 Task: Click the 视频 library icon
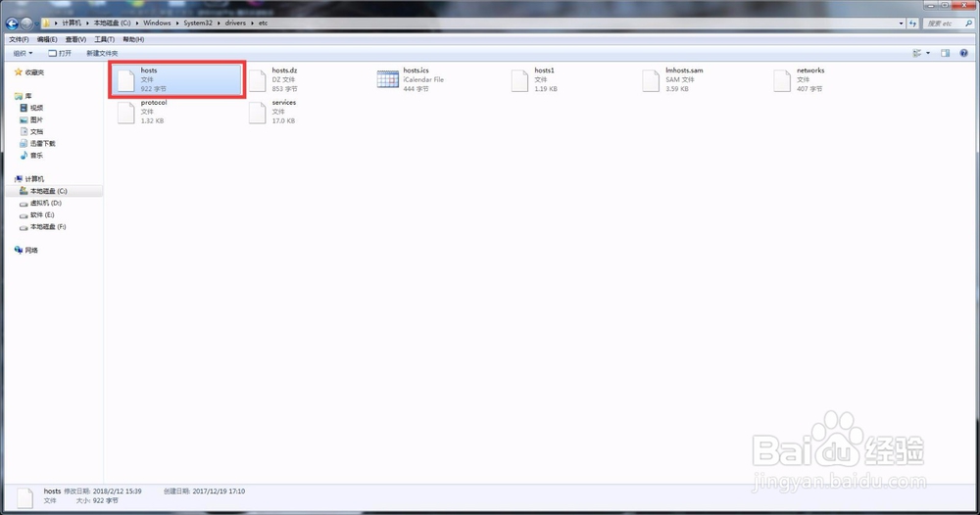tap(24, 108)
